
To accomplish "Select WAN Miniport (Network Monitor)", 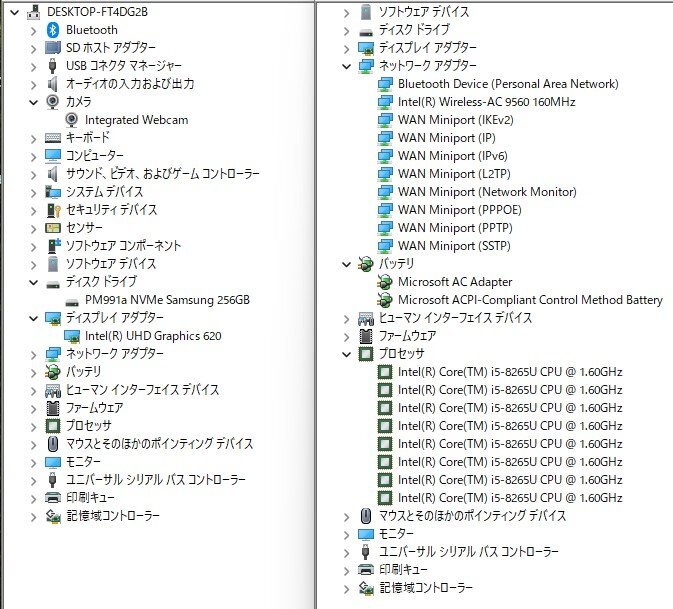I will tap(487, 192).
